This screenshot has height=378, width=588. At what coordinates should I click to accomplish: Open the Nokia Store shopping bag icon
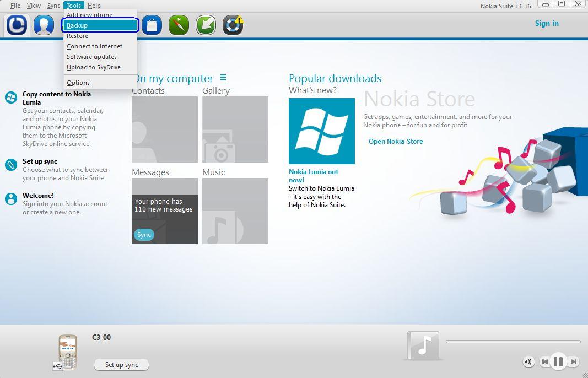coord(152,25)
